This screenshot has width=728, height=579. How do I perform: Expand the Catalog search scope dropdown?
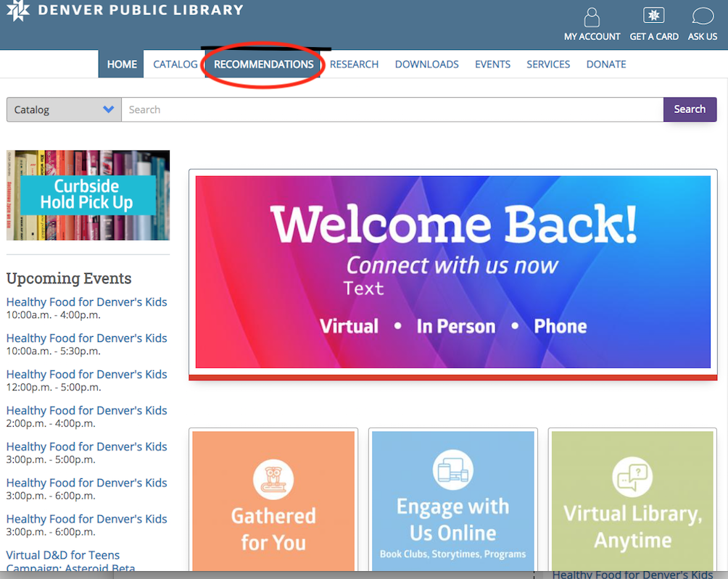click(64, 109)
